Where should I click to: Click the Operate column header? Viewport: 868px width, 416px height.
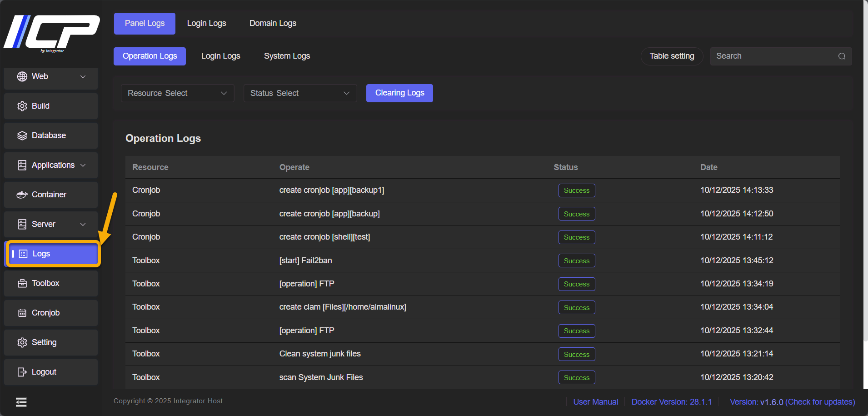click(294, 167)
